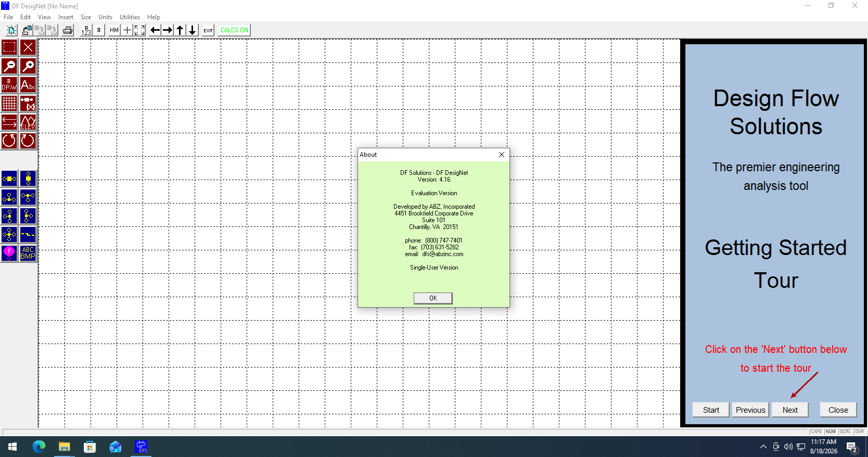Open the Utilities menu

[130, 17]
